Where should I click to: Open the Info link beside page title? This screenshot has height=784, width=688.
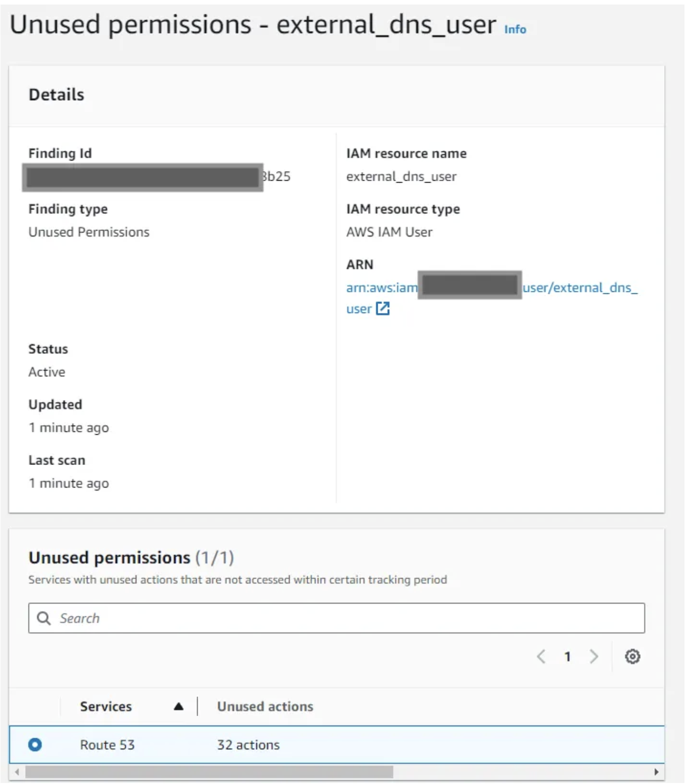pyautogui.click(x=515, y=30)
